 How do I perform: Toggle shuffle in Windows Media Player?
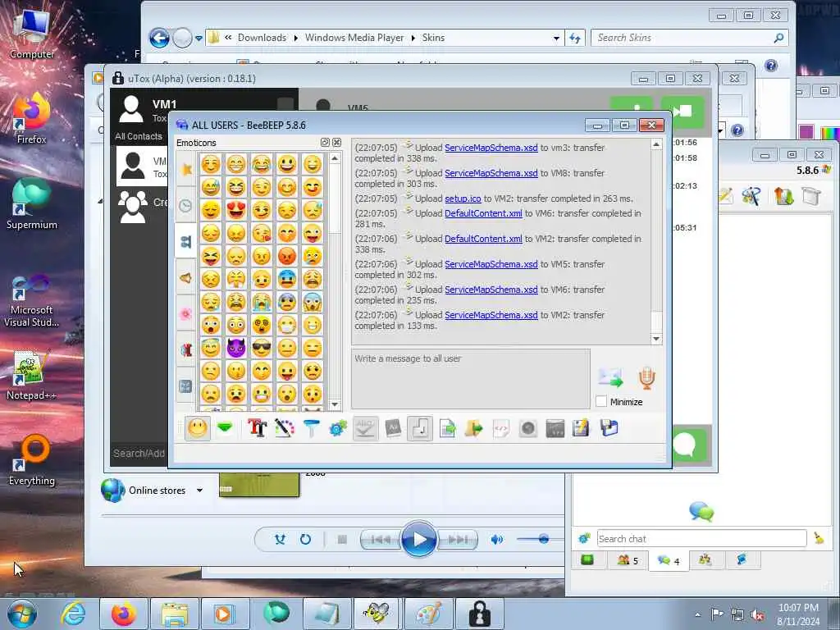click(280, 539)
